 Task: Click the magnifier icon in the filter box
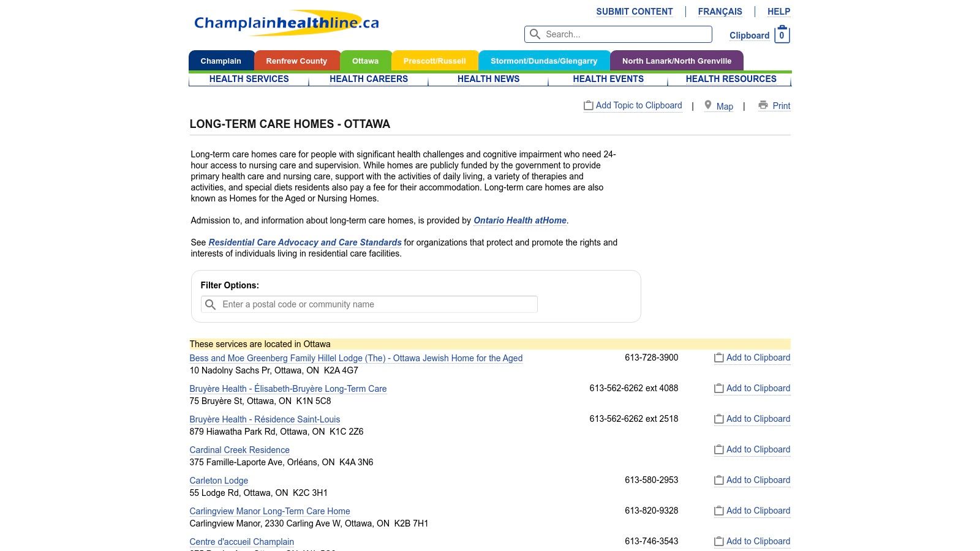pos(210,304)
